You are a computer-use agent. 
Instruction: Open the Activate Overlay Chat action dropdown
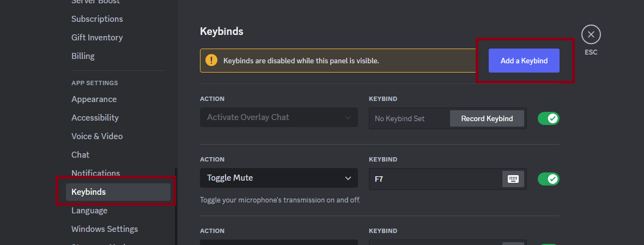point(278,117)
